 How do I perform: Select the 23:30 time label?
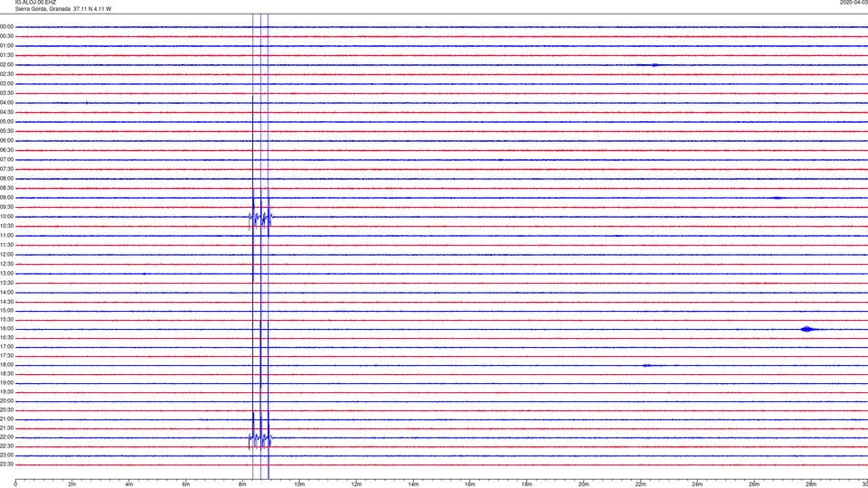6,465
